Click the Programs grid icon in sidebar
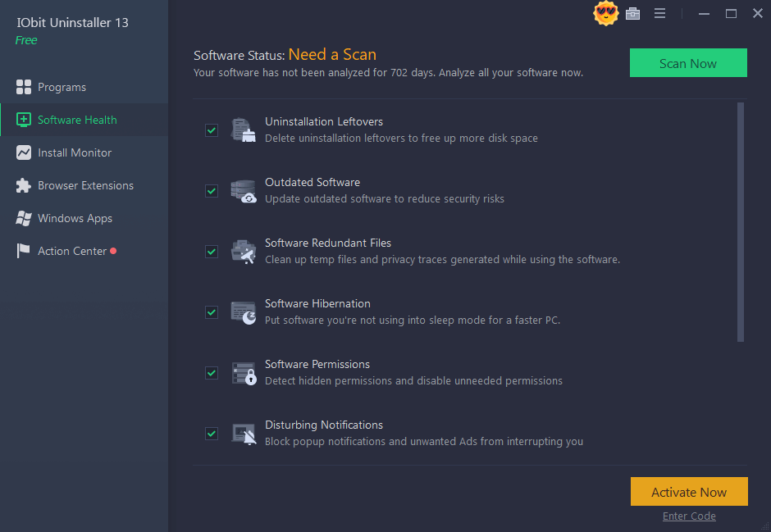771x532 pixels. pyautogui.click(x=23, y=87)
